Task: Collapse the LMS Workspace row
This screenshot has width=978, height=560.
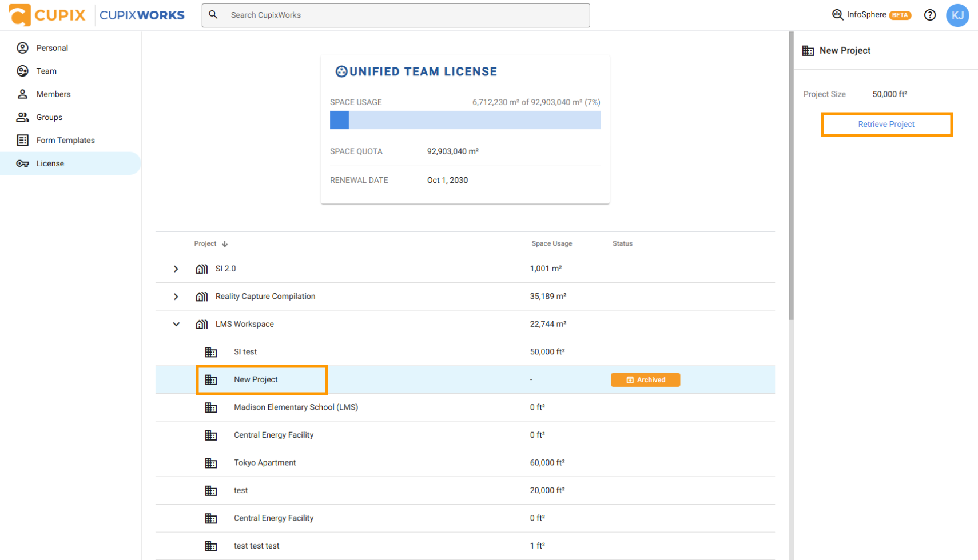Action: (x=176, y=324)
